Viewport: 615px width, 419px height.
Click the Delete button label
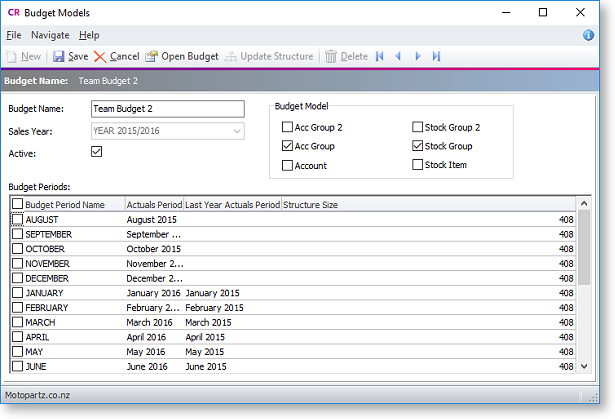coord(354,56)
